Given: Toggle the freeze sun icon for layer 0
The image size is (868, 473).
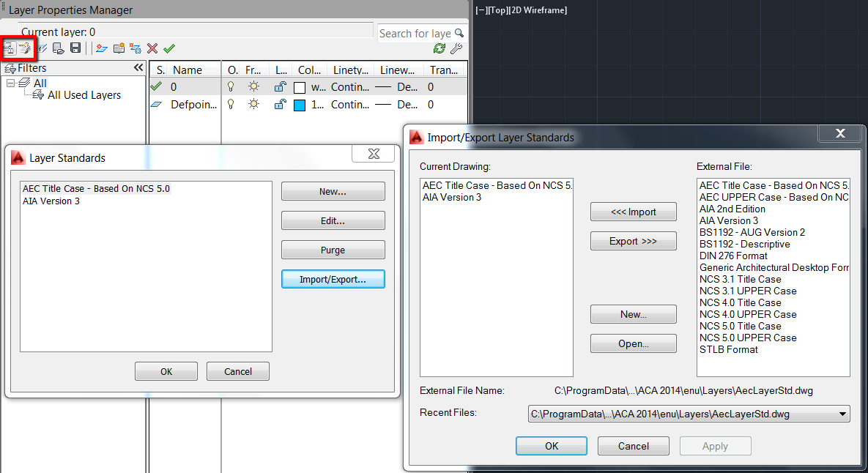Looking at the screenshot, I should pos(253,87).
